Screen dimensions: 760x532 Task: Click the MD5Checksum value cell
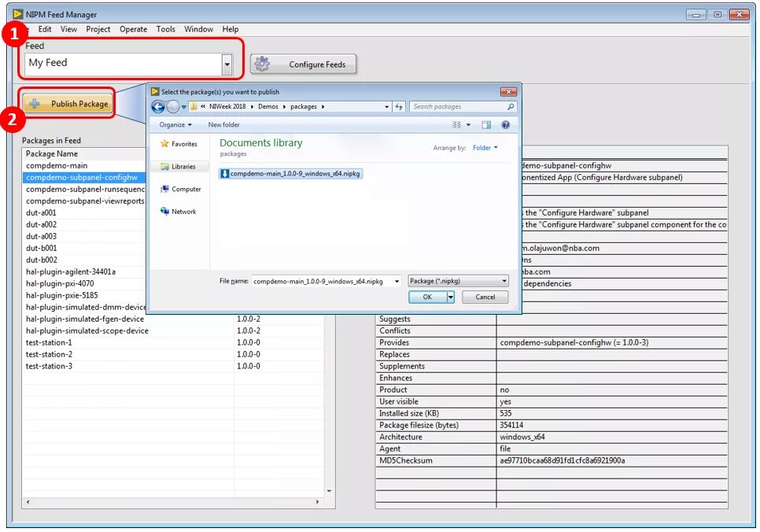point(611,460)
